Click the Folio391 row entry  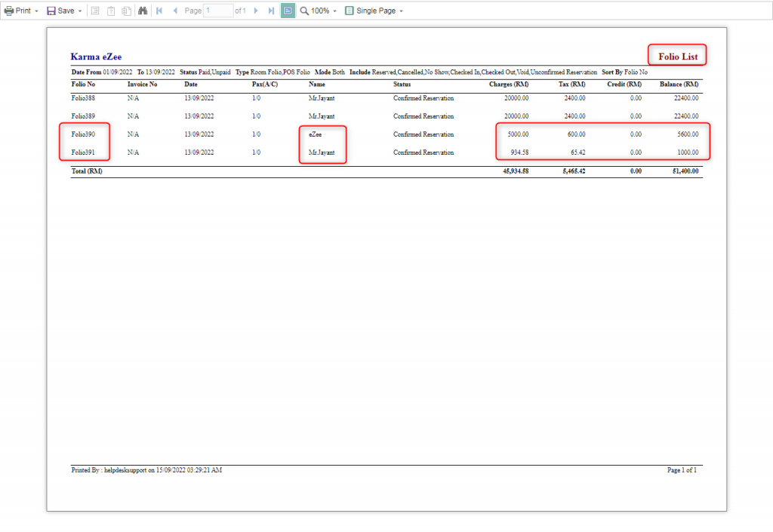coord(83,152)
